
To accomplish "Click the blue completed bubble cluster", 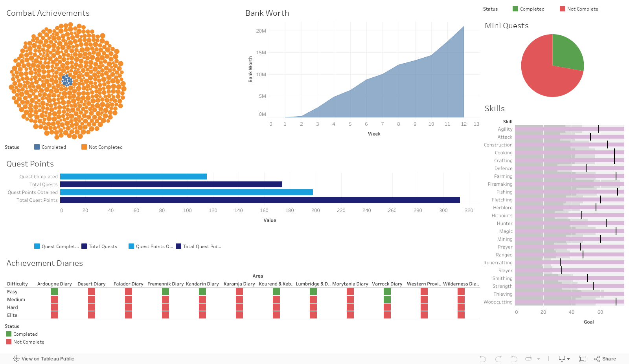I will 67,80.
